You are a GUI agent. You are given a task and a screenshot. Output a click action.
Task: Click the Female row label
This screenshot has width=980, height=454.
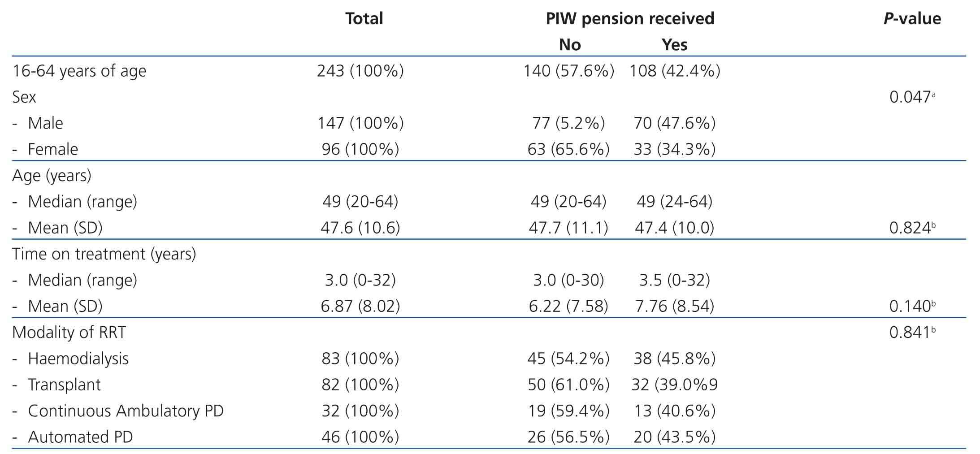coord(52,149)
